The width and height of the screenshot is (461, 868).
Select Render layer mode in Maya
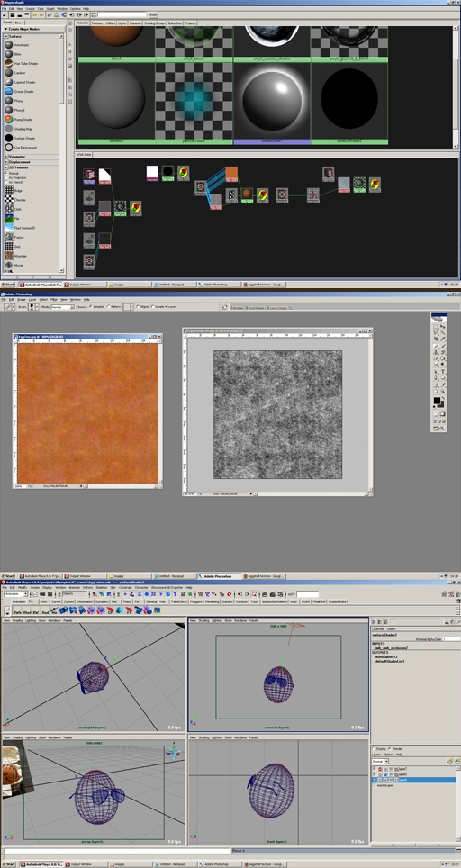tap(391, 749)
